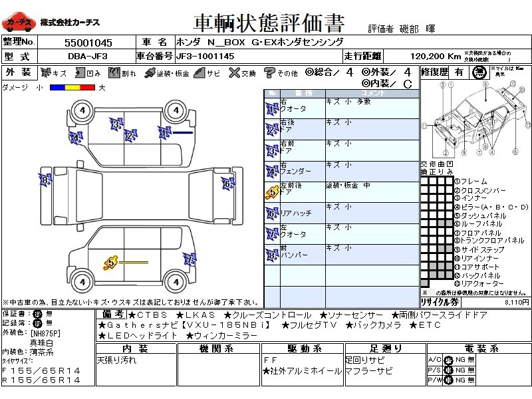Viewport: 532px width, 399px height.
Task: Click the サビ rust legend icon
Action: click(199, 72)
